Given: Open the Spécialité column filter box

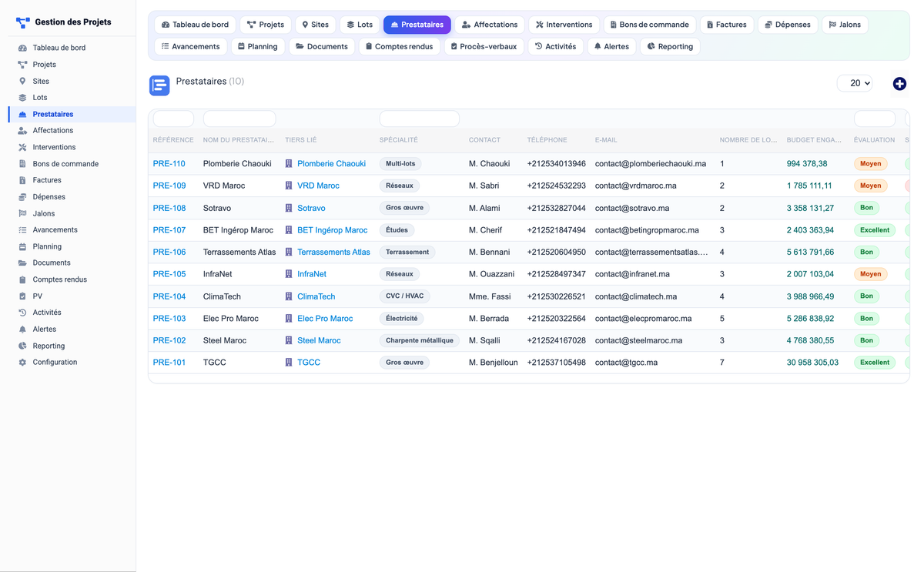Looking at the screenshot, I should point(419,119).
